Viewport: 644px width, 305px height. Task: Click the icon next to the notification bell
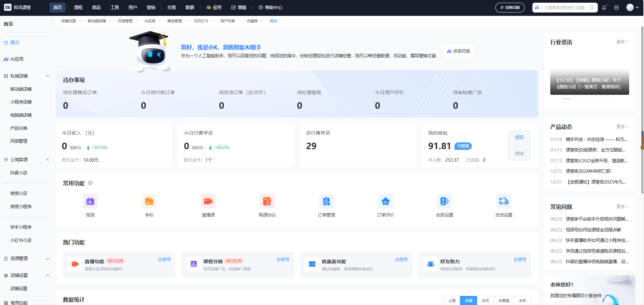click(616, 7)
